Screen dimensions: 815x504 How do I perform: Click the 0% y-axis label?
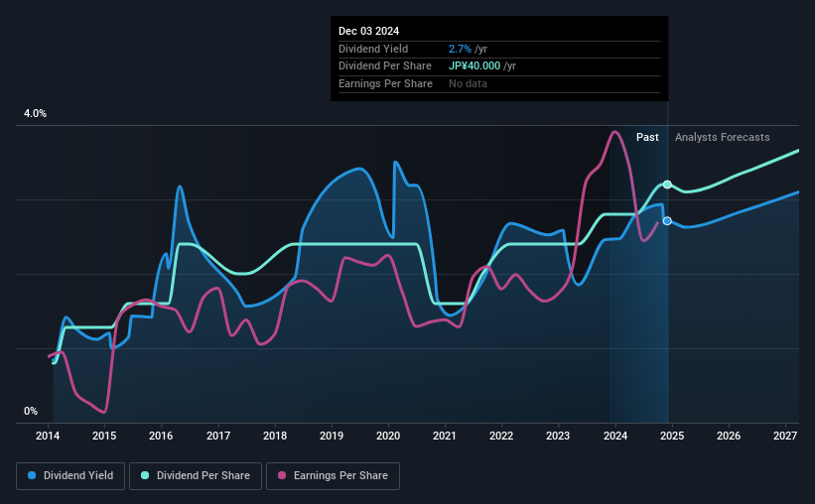pyautogui.click(x=31, y=411)
